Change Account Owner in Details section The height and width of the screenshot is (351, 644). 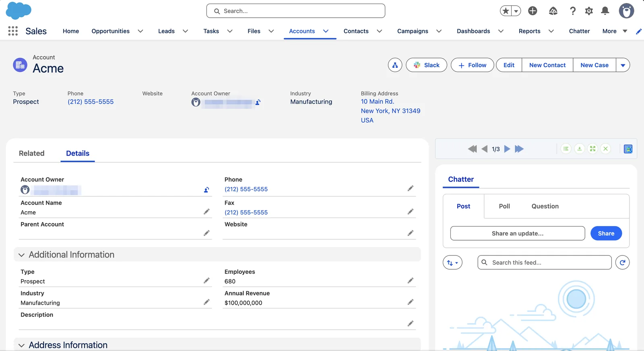click(206, 190)
